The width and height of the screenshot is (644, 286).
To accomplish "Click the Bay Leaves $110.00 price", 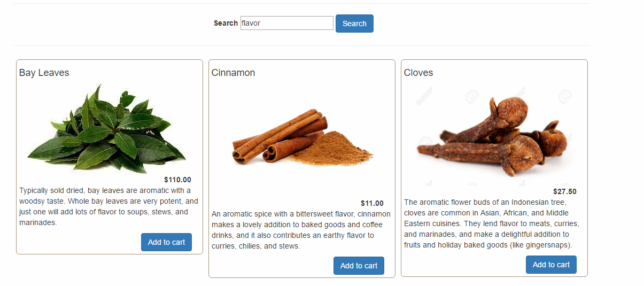I will coord(177,180).
